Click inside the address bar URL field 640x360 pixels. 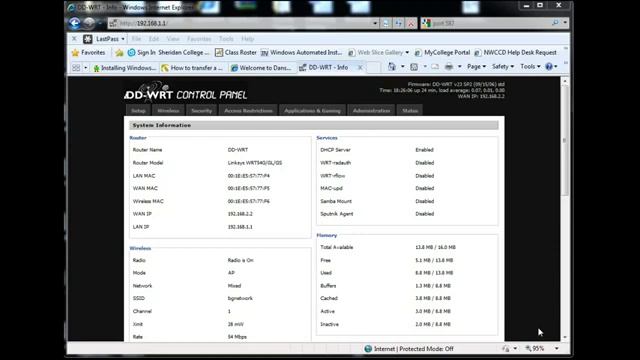coord(243,23)
